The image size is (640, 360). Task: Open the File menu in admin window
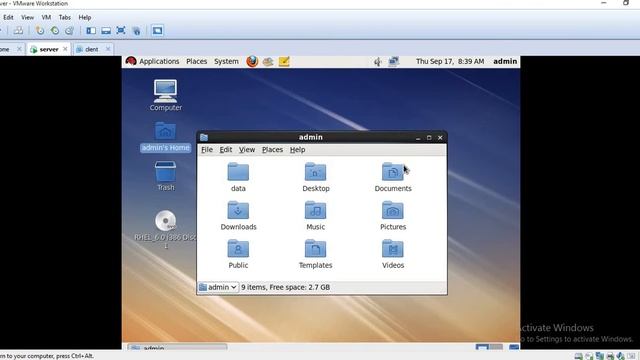207,150
